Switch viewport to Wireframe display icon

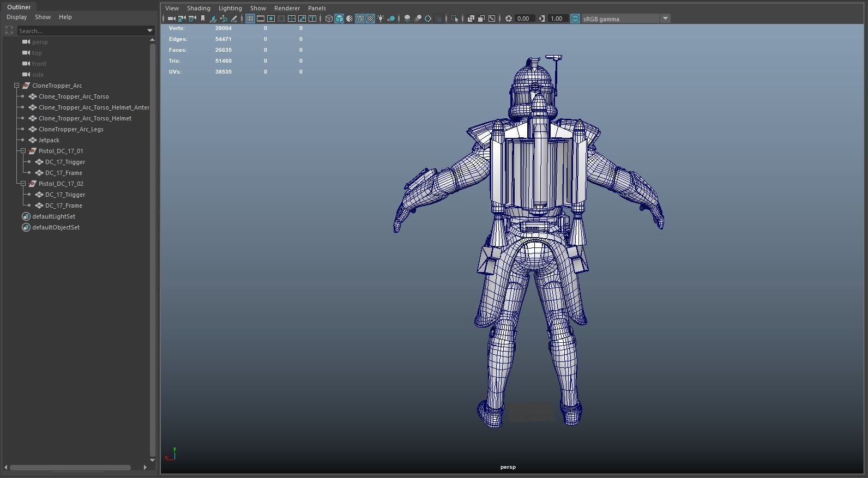[x=329, y=19]
